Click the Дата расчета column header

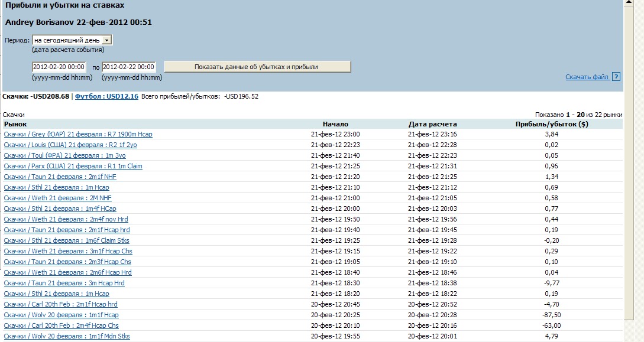point(432,124)
